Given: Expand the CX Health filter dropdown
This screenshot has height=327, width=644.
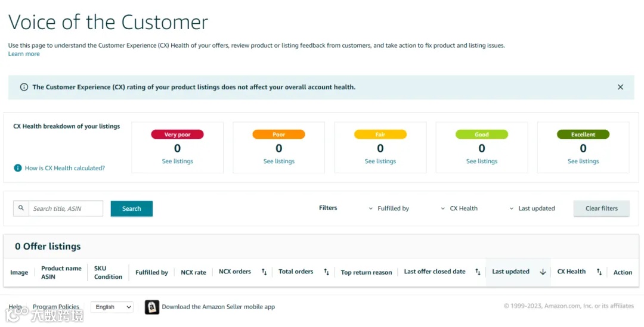Looking at the screenshot, I should click(x=459, y=208).
